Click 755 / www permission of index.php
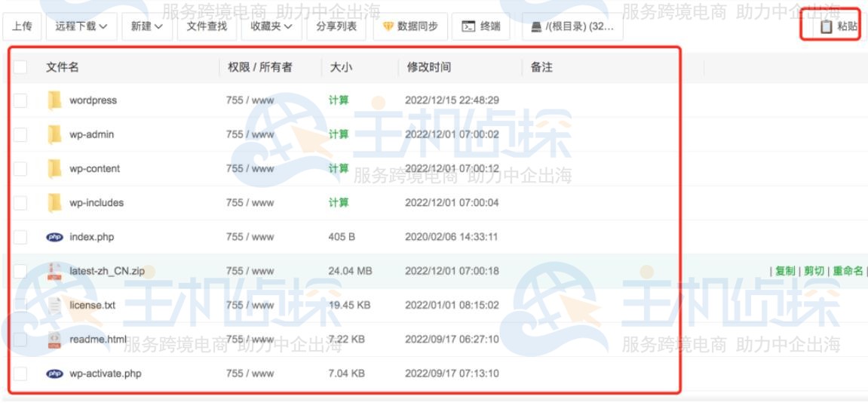This screenshot has width=868, height=403. (250, 237)
